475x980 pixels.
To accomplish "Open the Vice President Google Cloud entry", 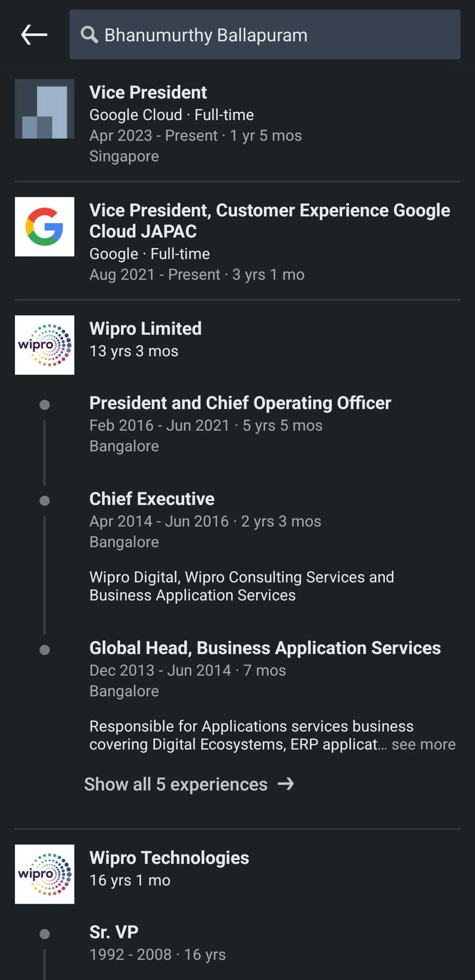I will [148, 92].
